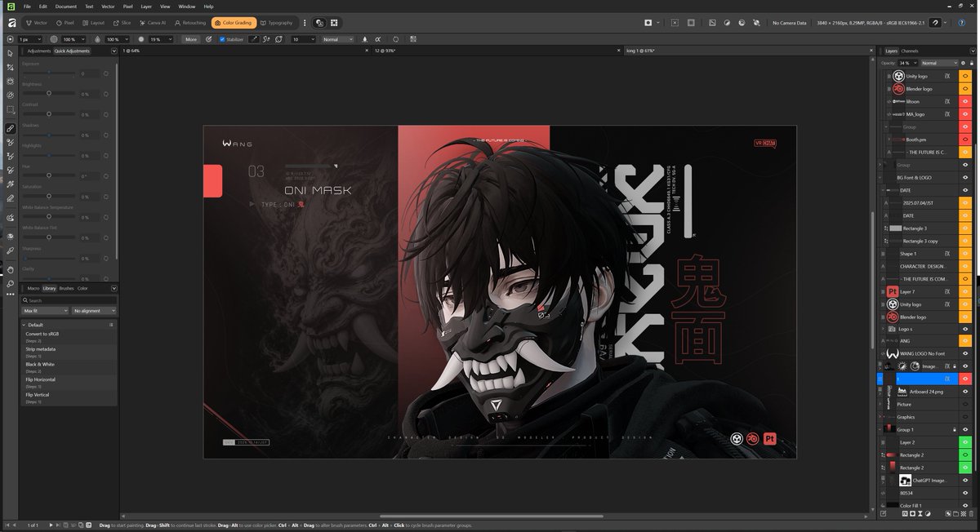Hide the Layer 2 layer

tap(964, 442)
